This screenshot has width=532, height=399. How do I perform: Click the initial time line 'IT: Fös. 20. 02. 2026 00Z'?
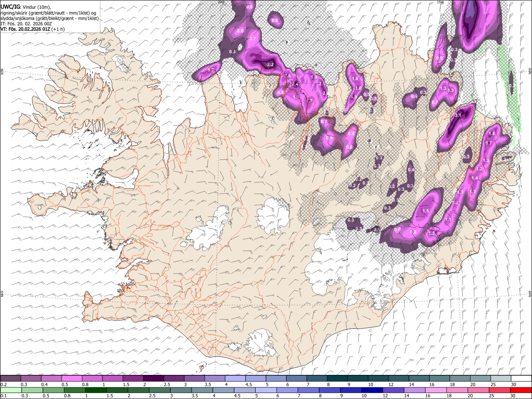26,24
